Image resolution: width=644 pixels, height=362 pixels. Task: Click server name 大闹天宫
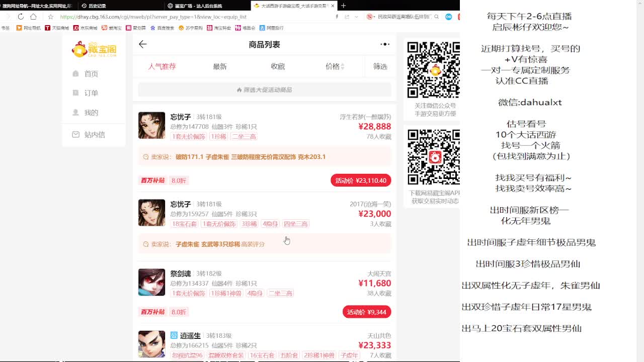(x=379, y=274)
